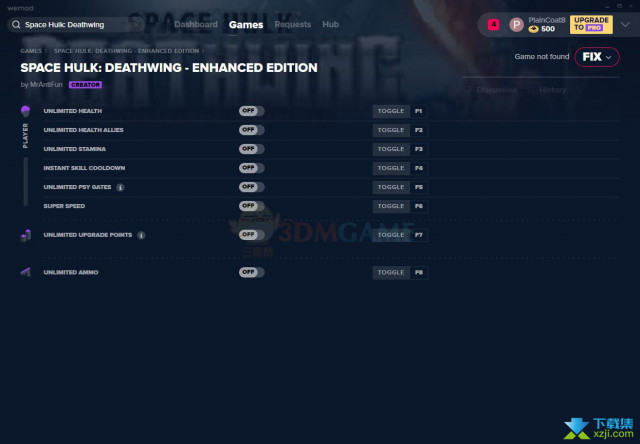The image size is (640, 444).
Task: Open the account menu chevron
Action: tap(625, 24)
